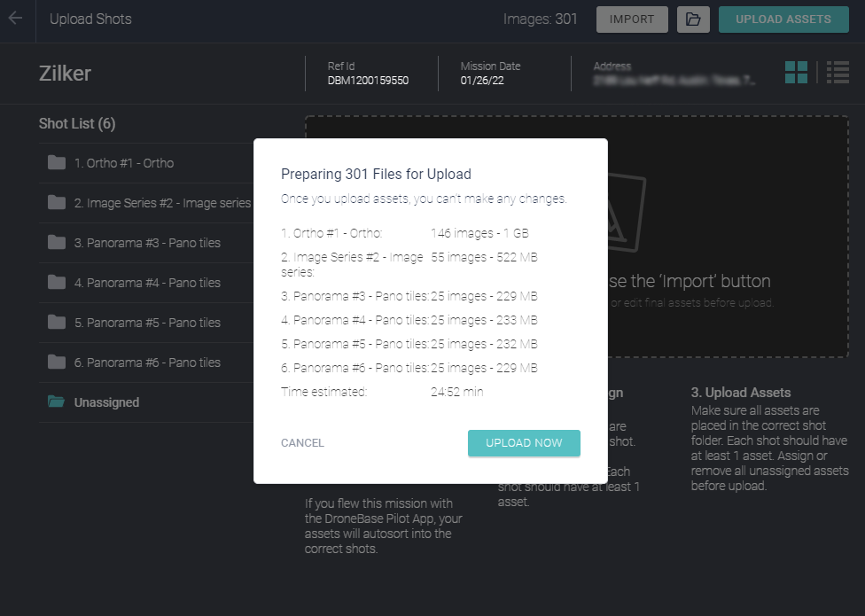This screenshot has height=616, width=865.
Task: Click folder icon for Panorama #6
Action: point(56,363)
